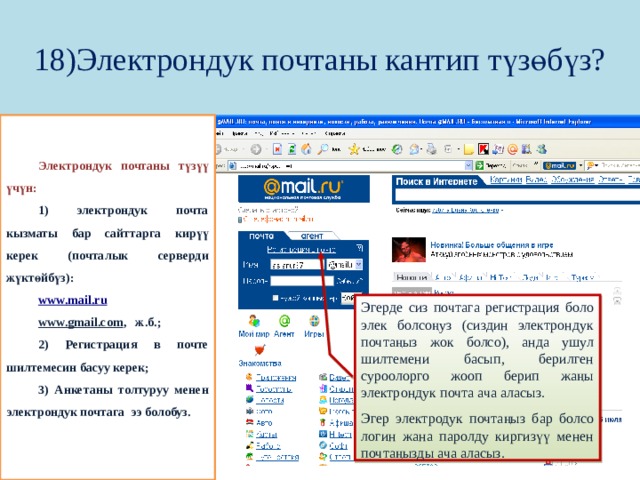Click the Регистрация в почте link
The image size is (640, 480).
301,249
